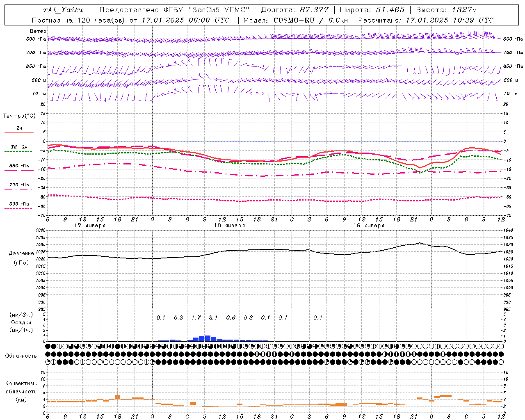Image resolution: width=525 pixels, height=420 pixels.
Task: Click the elevation value 1327м
Action: 464,10
